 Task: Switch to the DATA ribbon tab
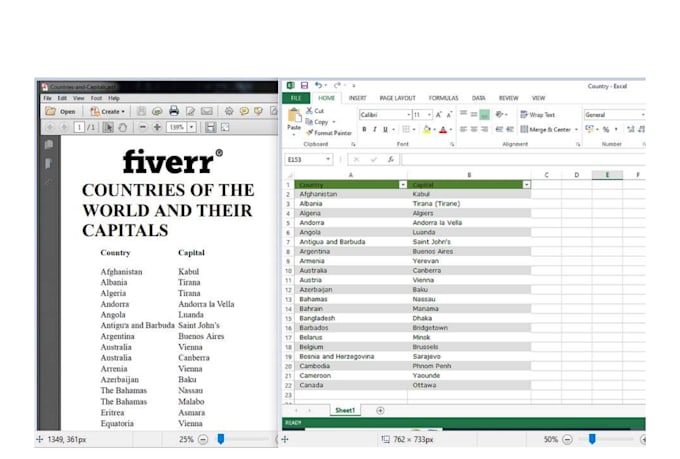click(478, 98)
